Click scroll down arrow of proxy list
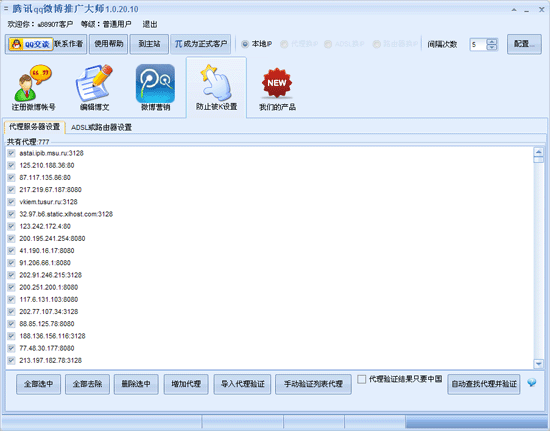This screenshot has height=431, width=550. click(x=538, y=364)
